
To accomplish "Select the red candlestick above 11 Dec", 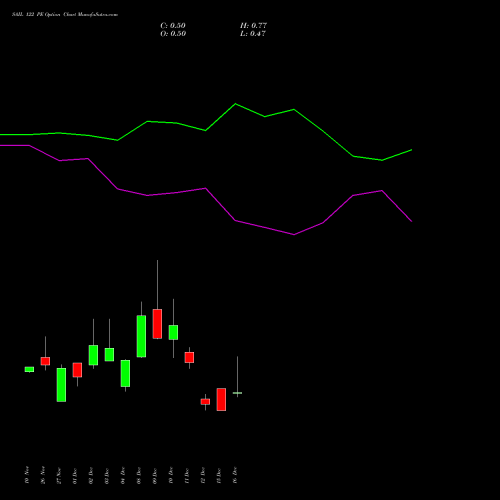I will pos(189,357).
